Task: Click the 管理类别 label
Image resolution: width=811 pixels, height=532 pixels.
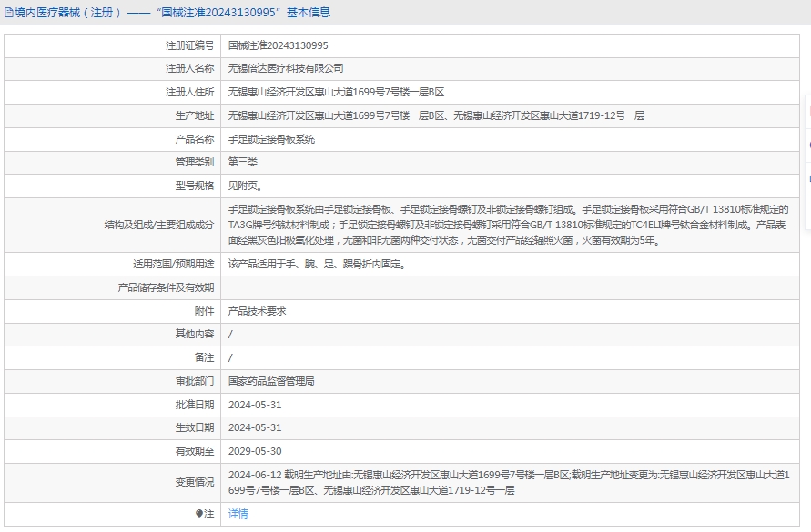Action: [x=195, y=162]
